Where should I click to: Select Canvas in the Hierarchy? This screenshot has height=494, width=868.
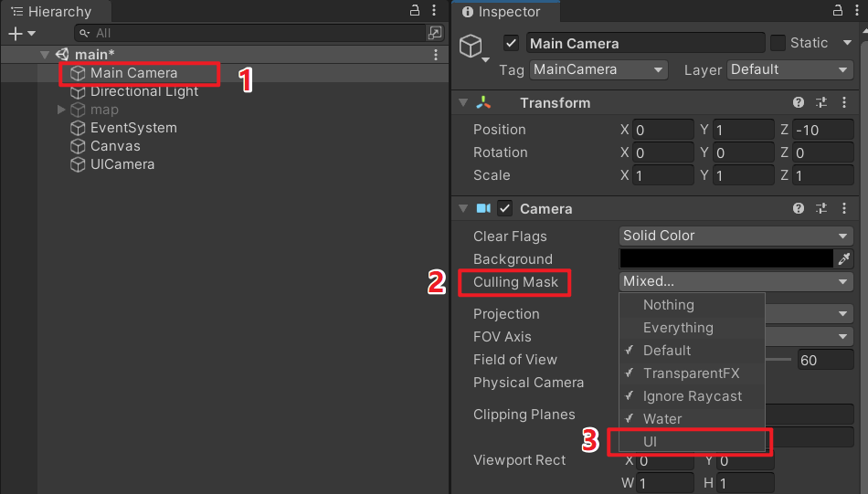click(x=115, y=146)
